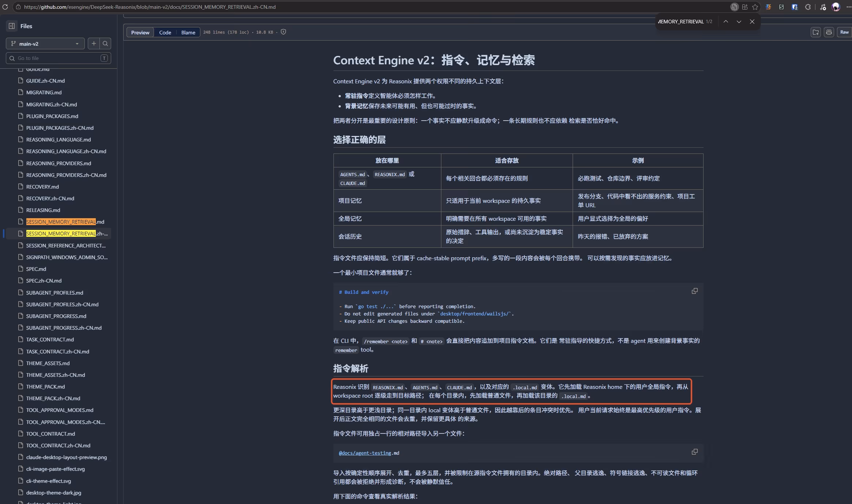Screen dimensions: 852x504
Task: Open THEME_ASSETS.md in the file tree
Action: [x=48, y=363]
